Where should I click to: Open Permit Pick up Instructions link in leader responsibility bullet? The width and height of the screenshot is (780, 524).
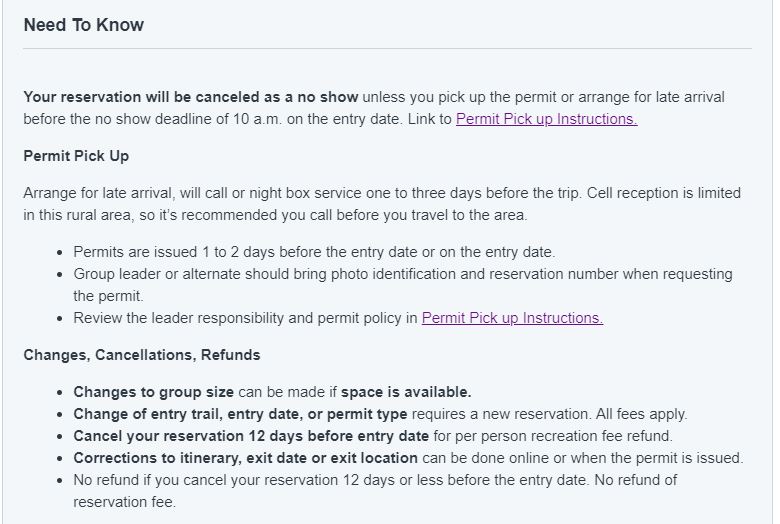coord(512,318)
